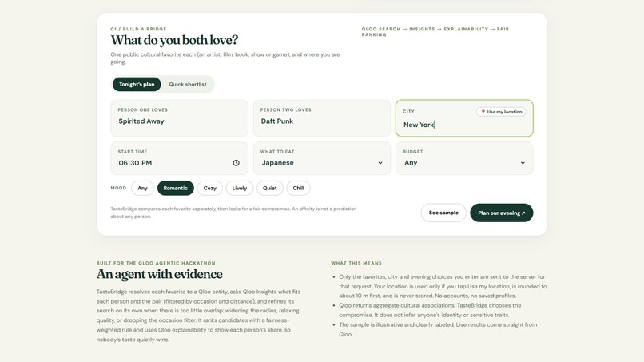The width and height of the screenshot is (644, 362).
Task: Focus the City field containing New York
Action: (464, 118)
